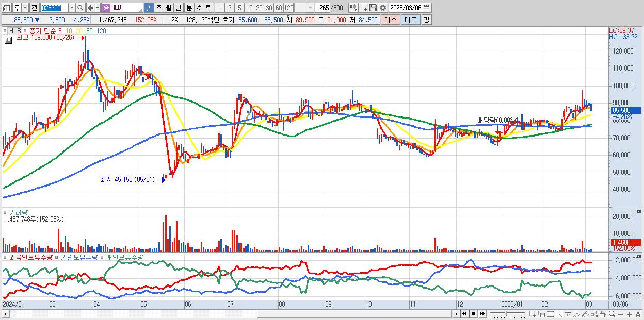
Task: Open the dropdown beside the speaker icon
Action: point(98,8)
